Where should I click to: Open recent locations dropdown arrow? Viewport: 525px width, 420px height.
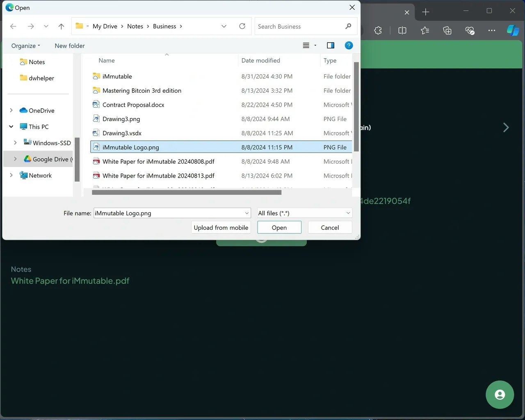[x=46, y=26]
